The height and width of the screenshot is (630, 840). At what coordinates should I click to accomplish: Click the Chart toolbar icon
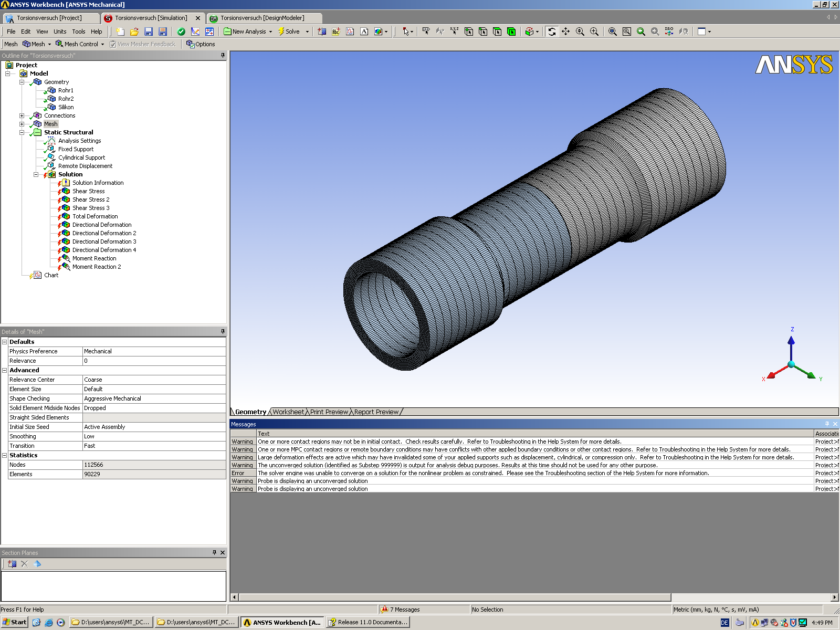click(350, 31)
